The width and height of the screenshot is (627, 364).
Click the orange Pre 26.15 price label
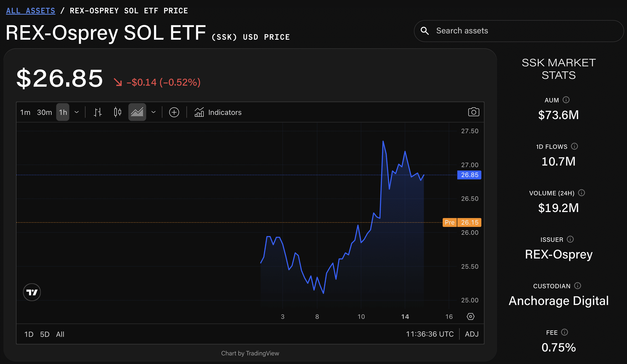(462, 222)
